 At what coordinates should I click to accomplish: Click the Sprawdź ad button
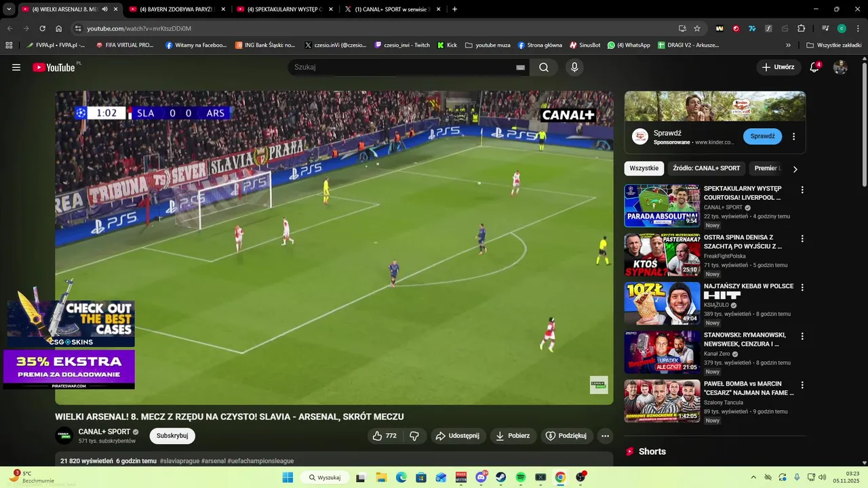click(762, 136)
